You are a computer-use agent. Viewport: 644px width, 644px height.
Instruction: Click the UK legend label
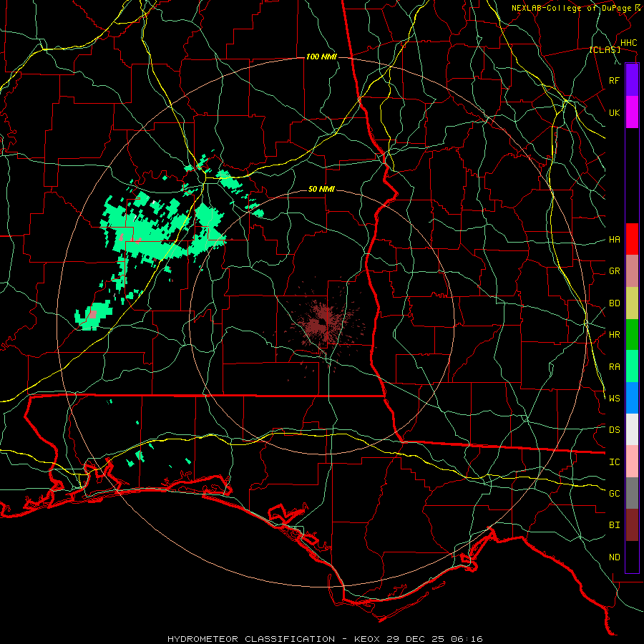(x=615, y=112)
